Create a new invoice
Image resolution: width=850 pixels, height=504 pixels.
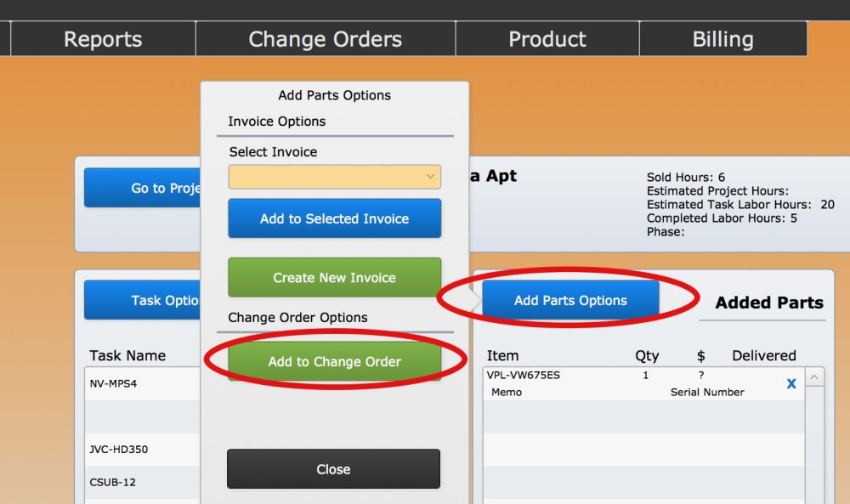[333, 277]
